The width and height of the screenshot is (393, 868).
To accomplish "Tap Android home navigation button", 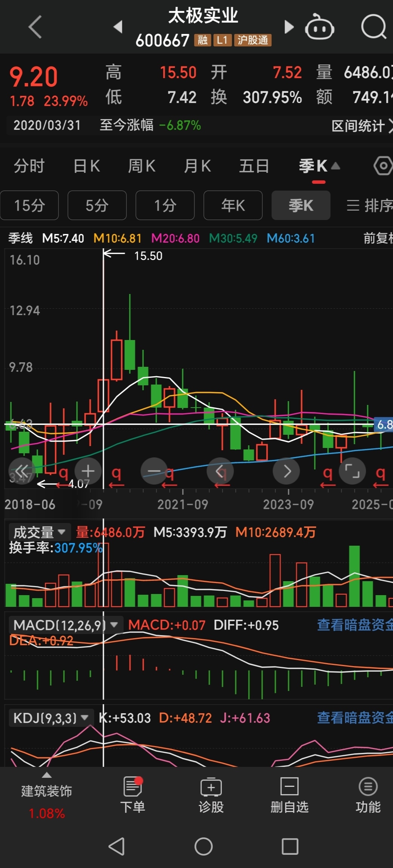I will click(x=203, y=846).
